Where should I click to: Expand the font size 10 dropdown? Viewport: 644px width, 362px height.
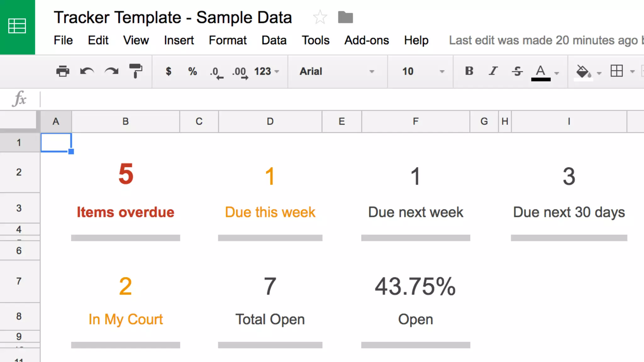423,71
